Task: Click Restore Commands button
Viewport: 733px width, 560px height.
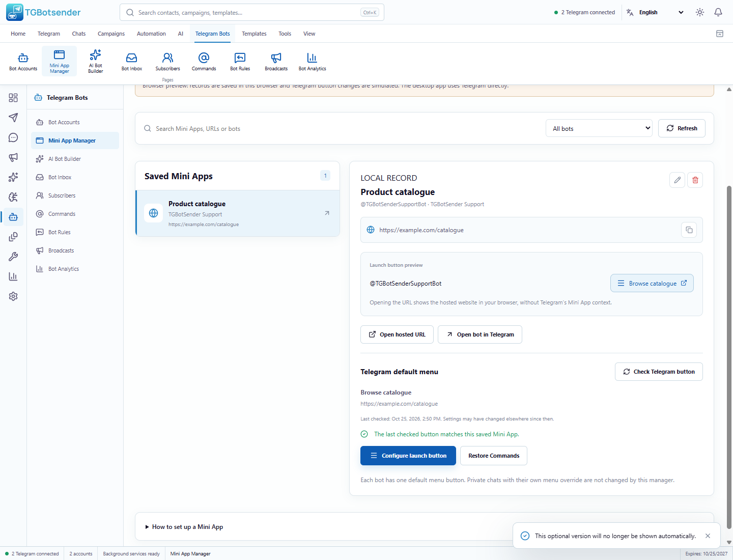Action: click(494, 456)
